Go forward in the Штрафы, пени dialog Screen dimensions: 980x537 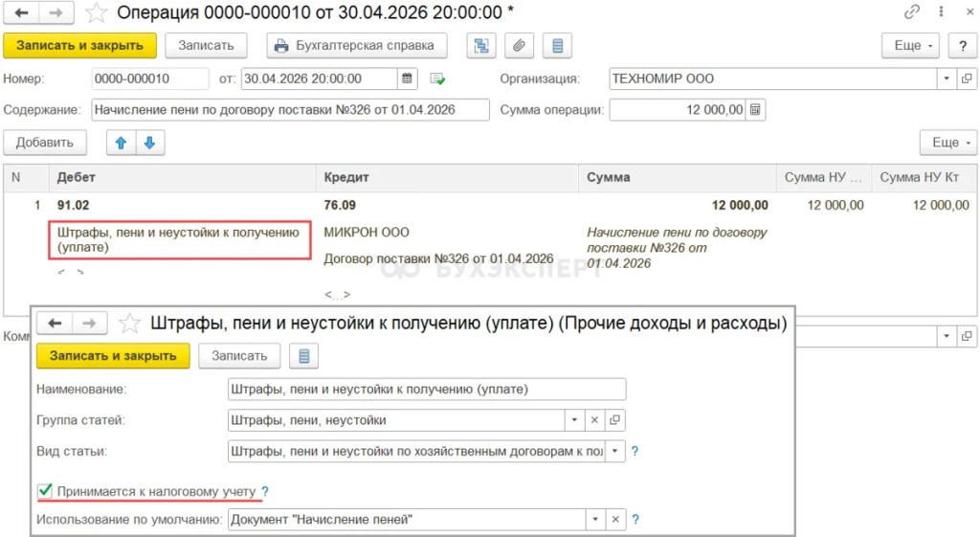tap(89, 324)
